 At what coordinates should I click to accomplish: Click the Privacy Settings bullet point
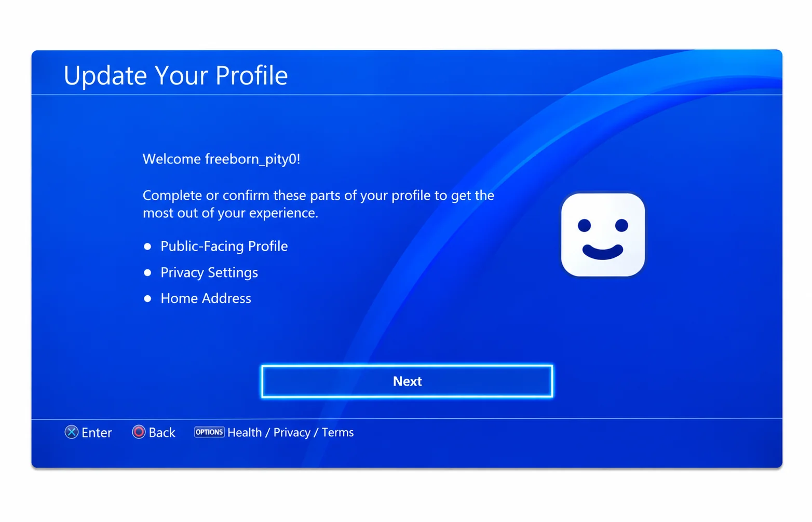point(147,272)
